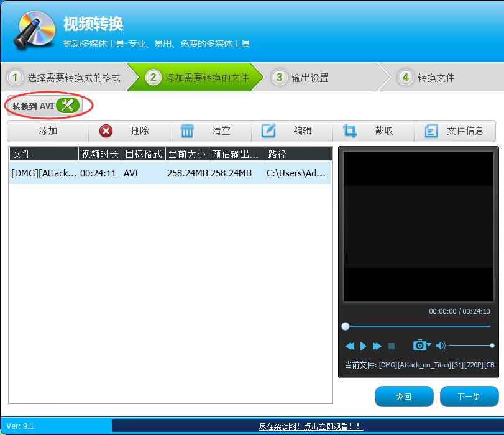Play the preview video
Screen dimensions: 504x435
[363, 346]
